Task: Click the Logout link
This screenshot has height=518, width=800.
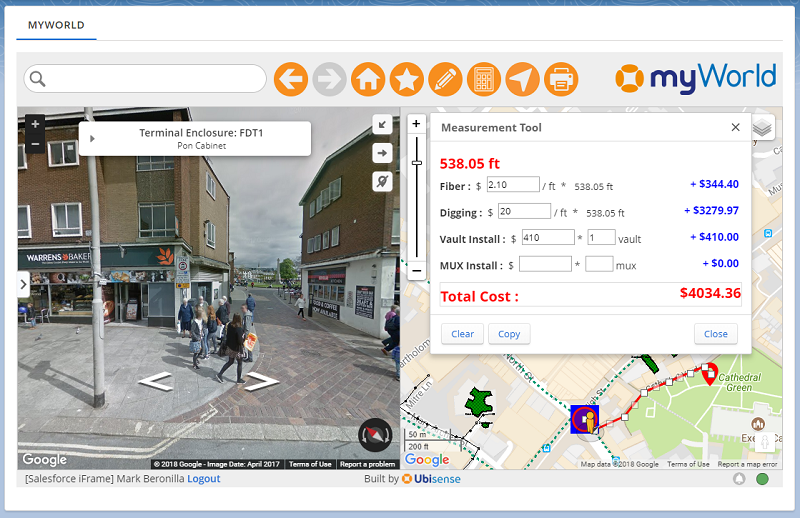Action: point(203,479)
